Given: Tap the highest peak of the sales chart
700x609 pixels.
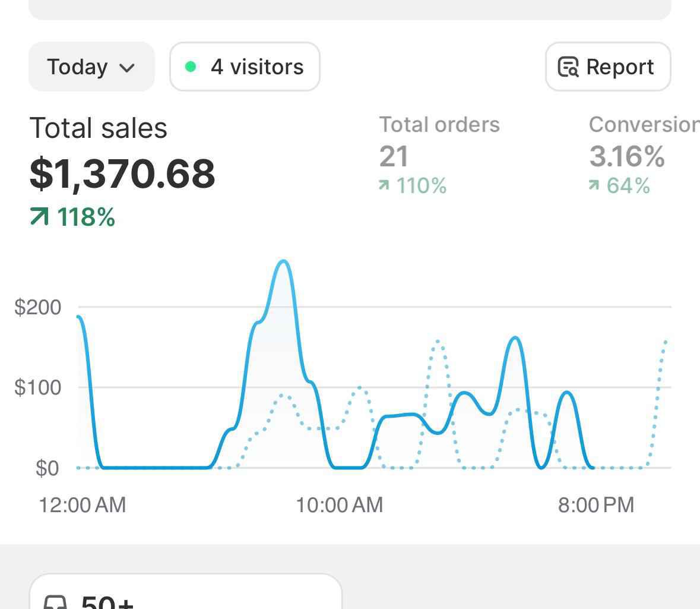Looking at the screenshot, I should tap(284, 261).
